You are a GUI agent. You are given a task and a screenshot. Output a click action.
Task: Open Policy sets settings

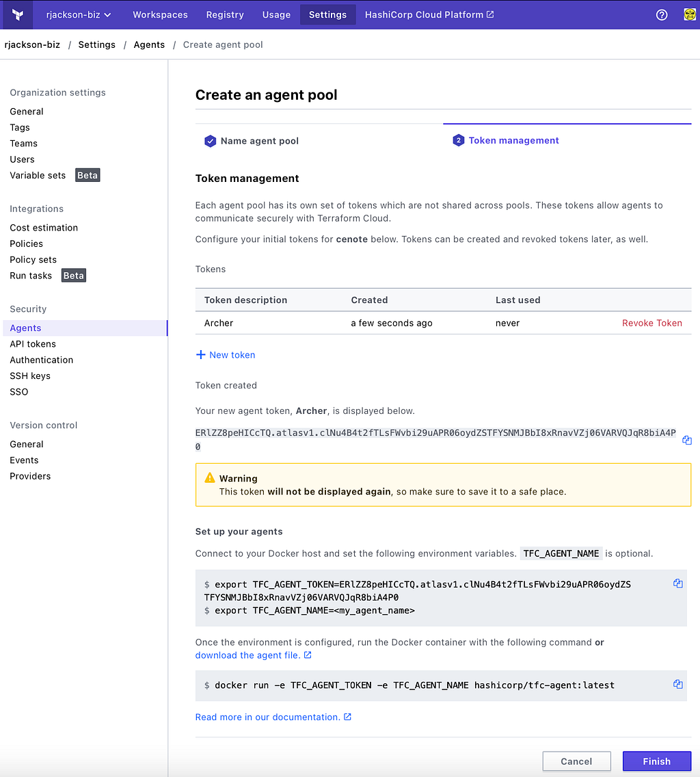(33, 260)
